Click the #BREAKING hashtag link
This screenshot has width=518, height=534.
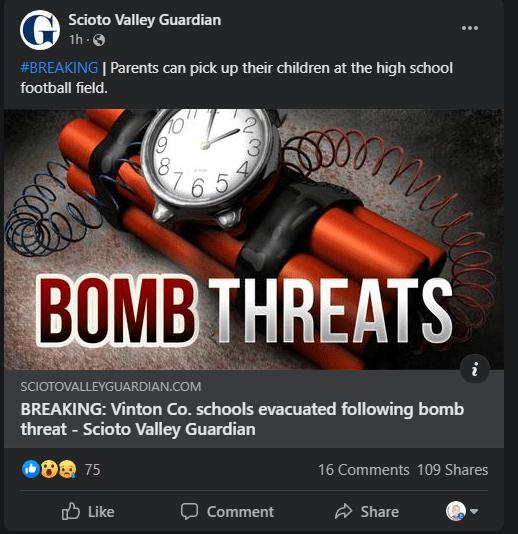click(x=59, y=68)
